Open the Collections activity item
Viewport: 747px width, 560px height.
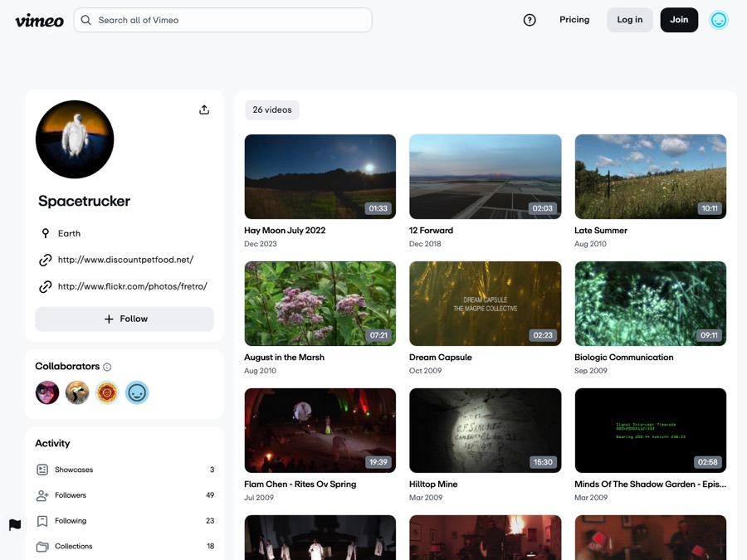124,546
